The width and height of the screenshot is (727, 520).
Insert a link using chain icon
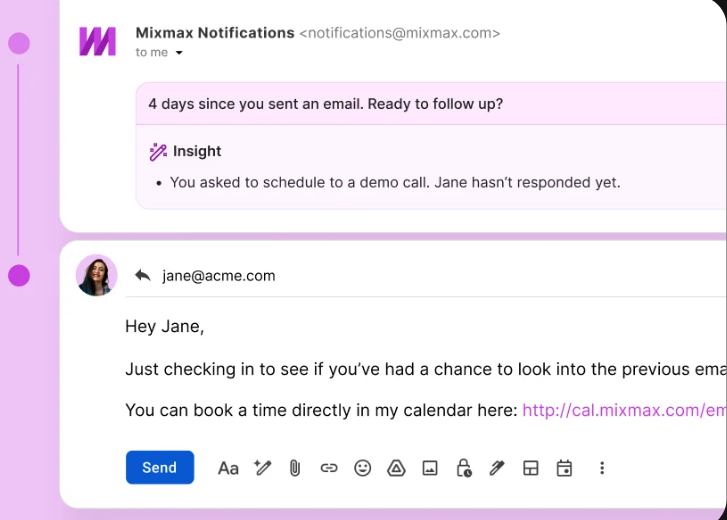point(329,468)
